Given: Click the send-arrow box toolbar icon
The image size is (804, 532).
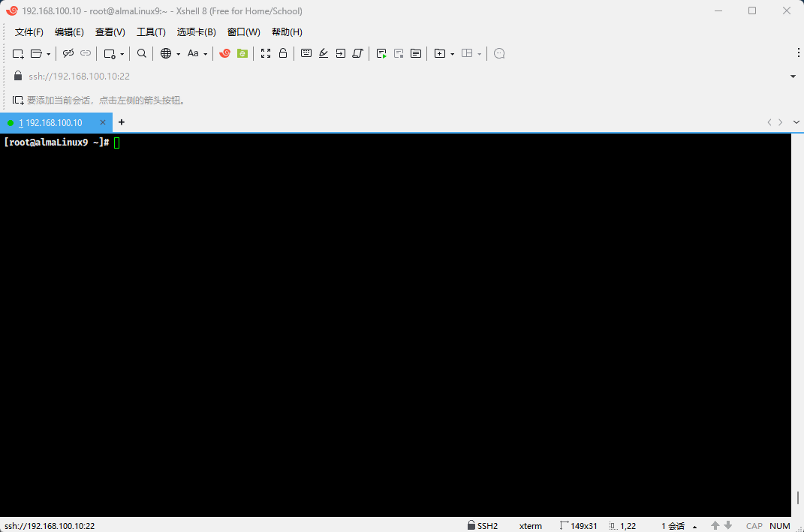Looking at the screenshot, I should [341, 53].
